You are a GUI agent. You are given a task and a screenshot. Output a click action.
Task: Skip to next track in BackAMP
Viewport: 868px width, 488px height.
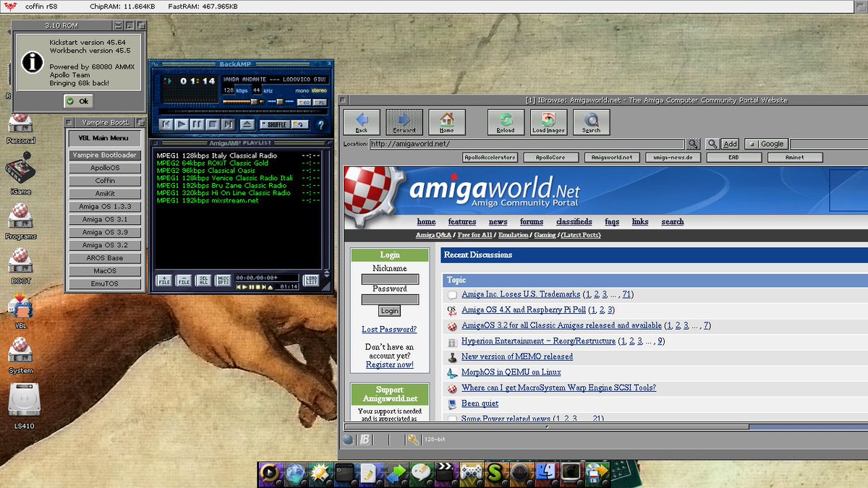click(x=229, y=124)
